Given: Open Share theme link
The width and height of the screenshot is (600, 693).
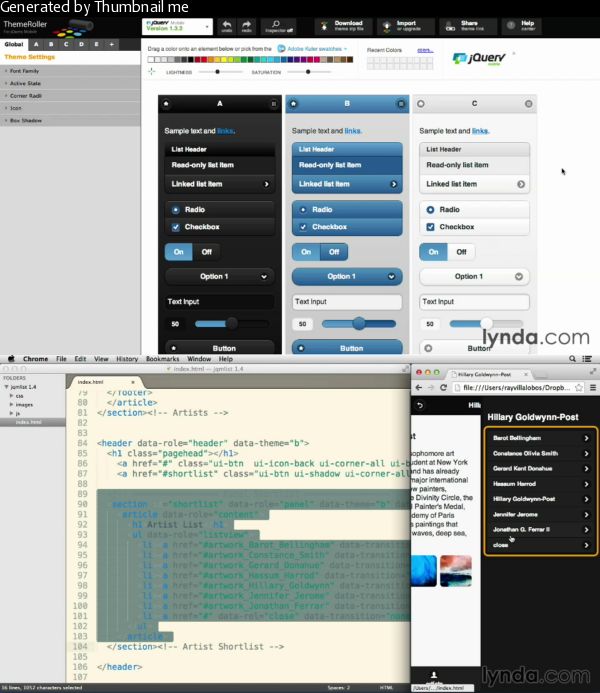Looking at the screenshot, I should pos(467,26).
